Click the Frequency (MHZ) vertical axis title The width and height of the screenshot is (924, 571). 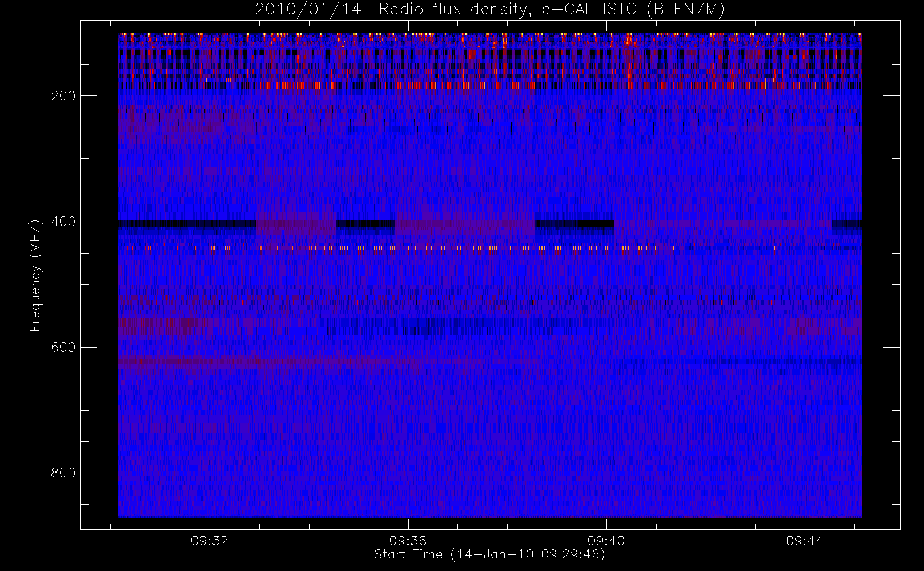[35, 275]
